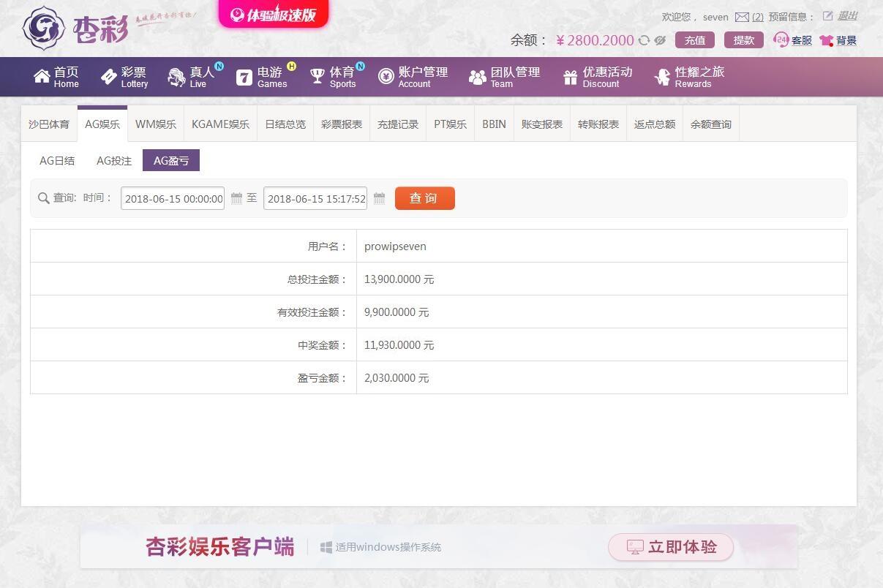Click the 充值 recharge button
The height and width of the screenshot is (588, 883).
click(x=694, y=40)
